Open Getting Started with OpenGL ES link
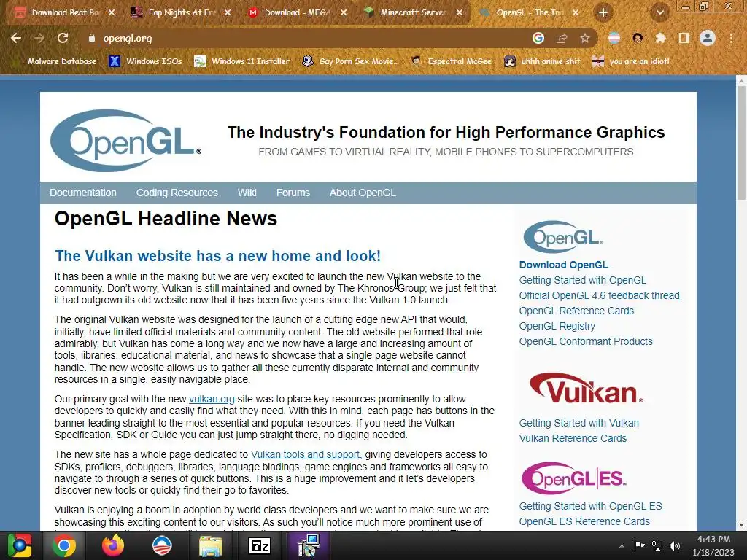The image size is (747, 560). click(x=590, y=506)
